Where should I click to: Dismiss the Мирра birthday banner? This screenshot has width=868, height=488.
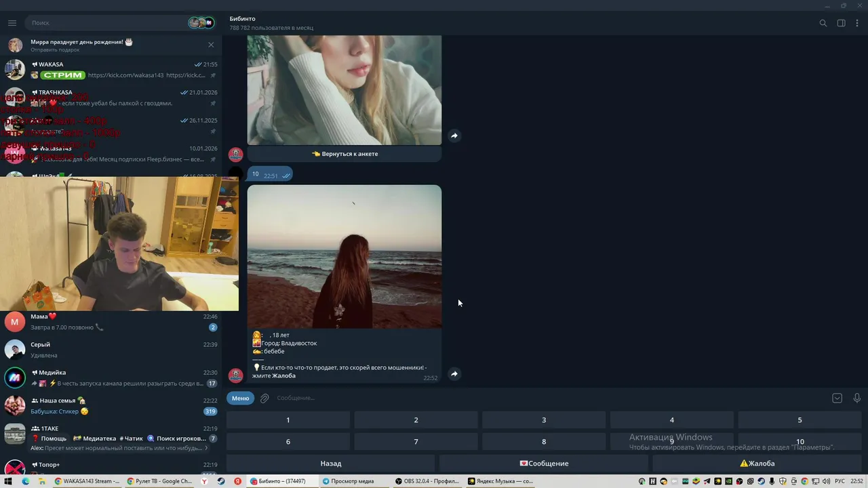(x=211, y=45)
